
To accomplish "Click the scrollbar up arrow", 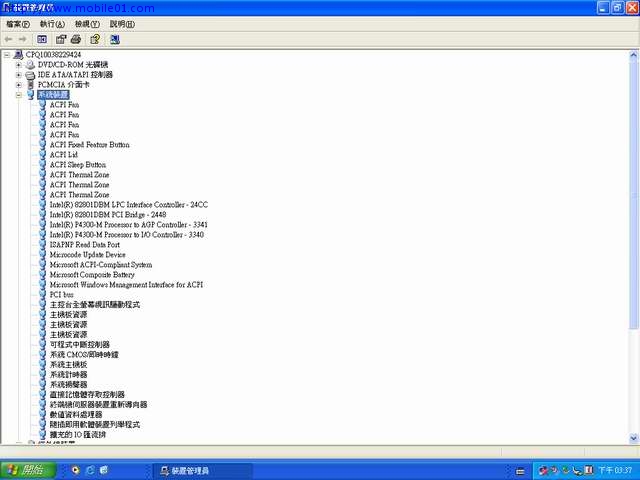I will [x=633, y=55].
